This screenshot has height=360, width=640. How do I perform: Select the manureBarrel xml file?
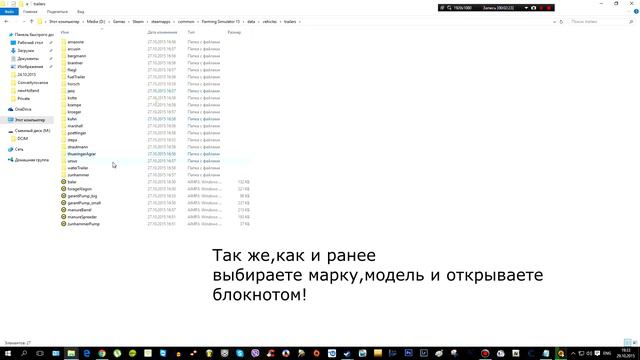click(x=80, y=210)
